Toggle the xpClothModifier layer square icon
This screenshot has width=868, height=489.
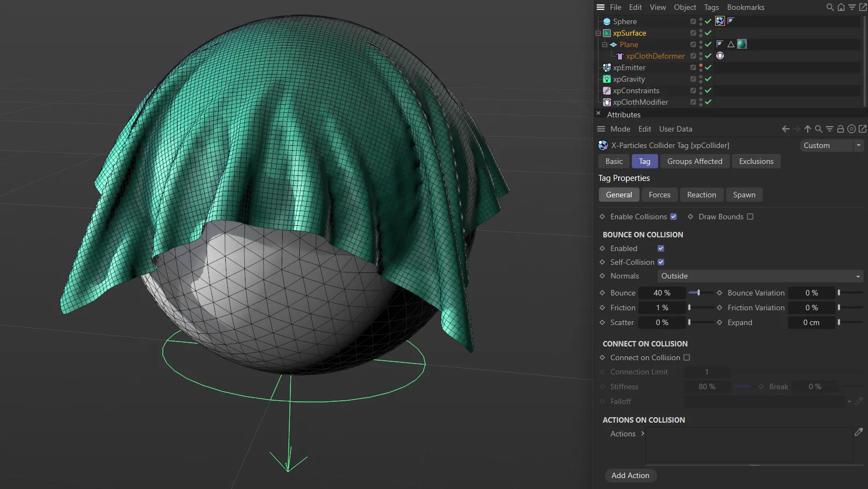693,102
